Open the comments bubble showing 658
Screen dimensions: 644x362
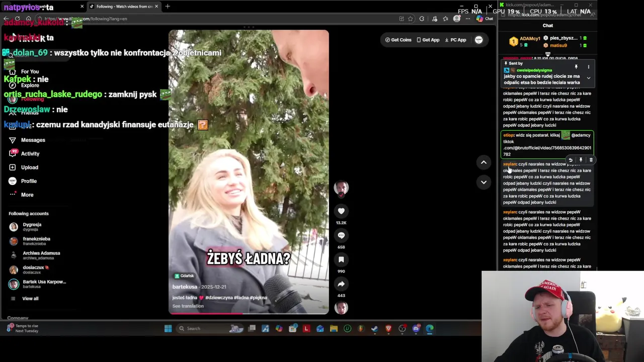click(x=341, y=235)
